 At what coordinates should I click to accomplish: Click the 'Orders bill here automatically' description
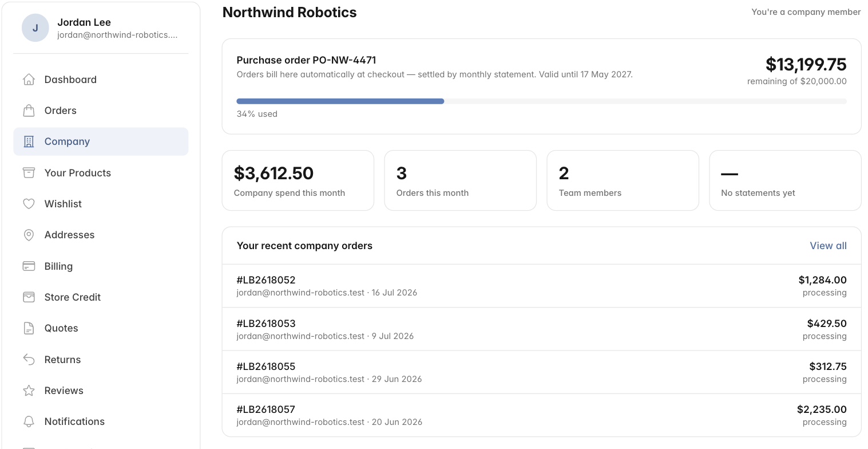434,74
